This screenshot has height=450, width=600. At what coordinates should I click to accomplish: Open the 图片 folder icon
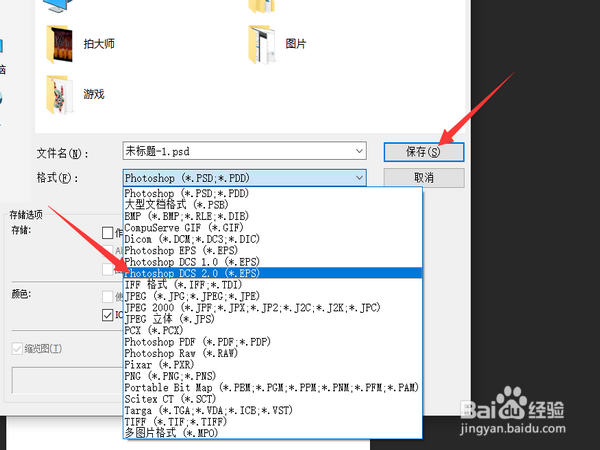point(262,44)
